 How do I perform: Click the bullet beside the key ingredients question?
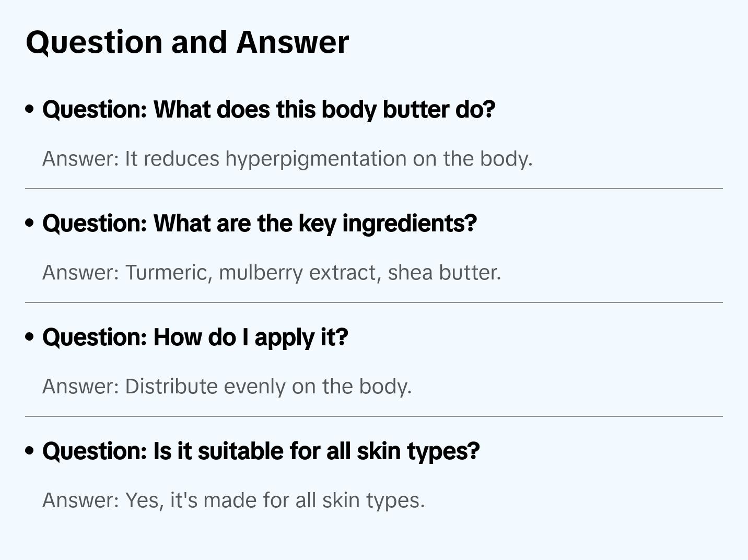(30, 223)
